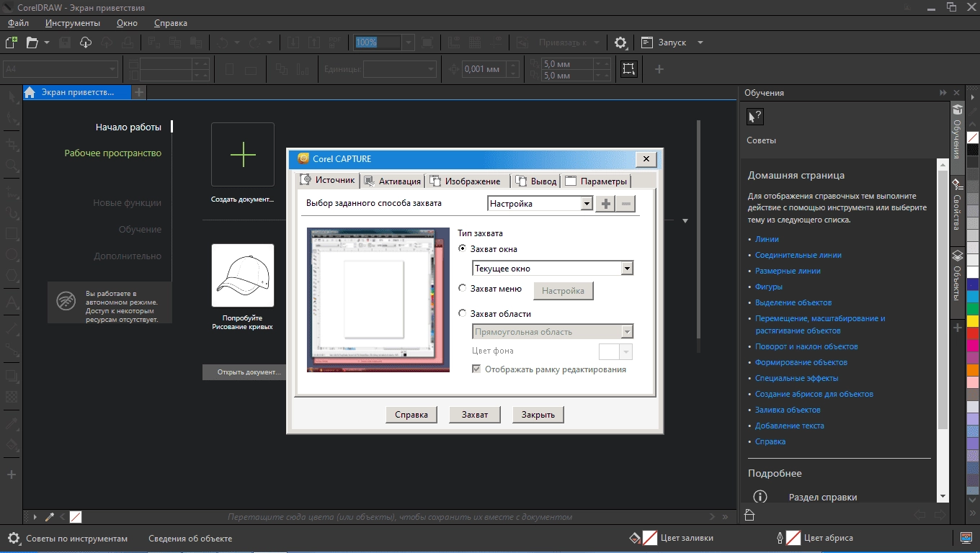Select the Захват окна radio button
This screenshot has height=553, width=980.
coord(463,249)
